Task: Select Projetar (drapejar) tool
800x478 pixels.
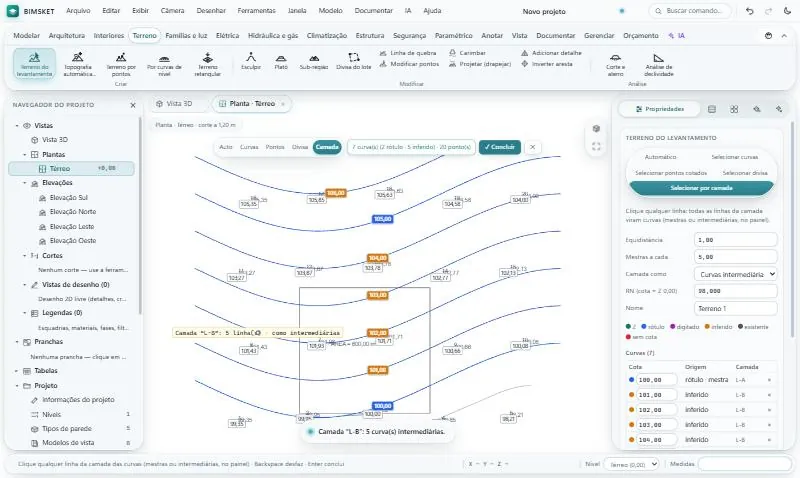Action: [x=480, y=64]
